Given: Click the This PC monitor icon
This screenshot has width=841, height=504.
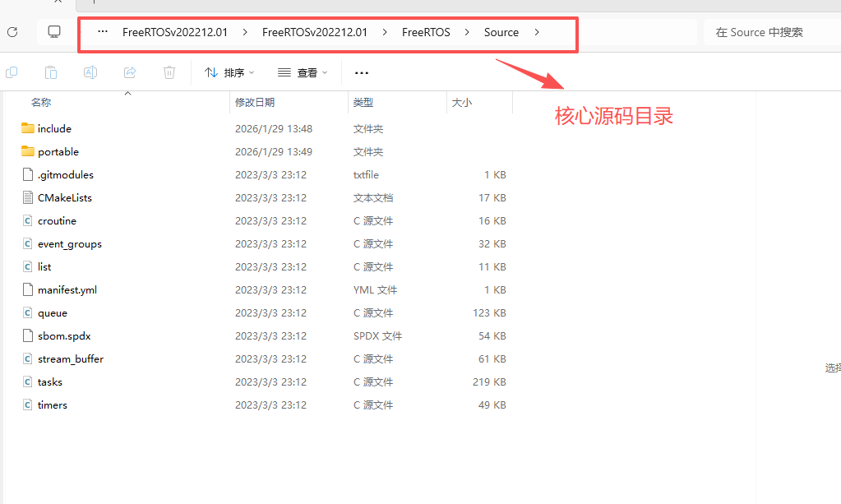Looking at the screenshot, I should pyautogui.click(x=54, y=32).
